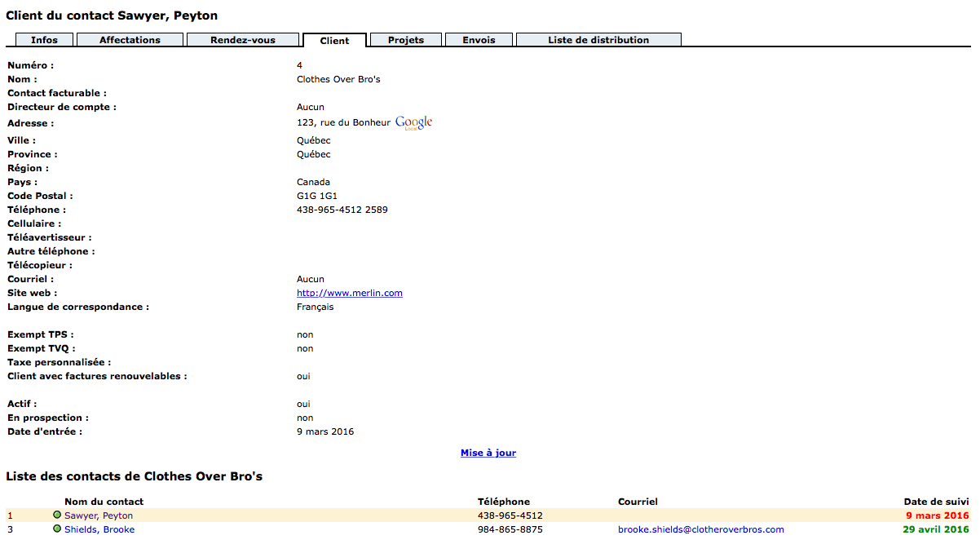Email brooke.shields@clotheroverbros.com
Screen dimensions: 980x553
click(700, 530)
